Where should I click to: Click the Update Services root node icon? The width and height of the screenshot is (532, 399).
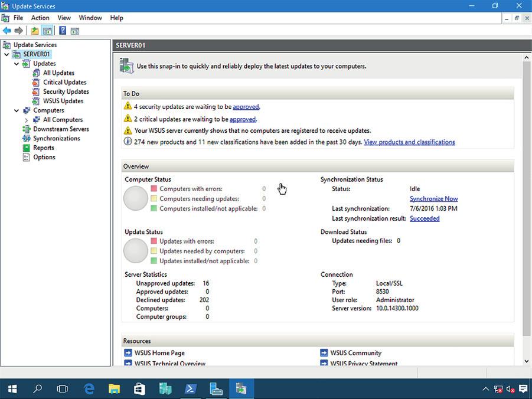[6, 45]
